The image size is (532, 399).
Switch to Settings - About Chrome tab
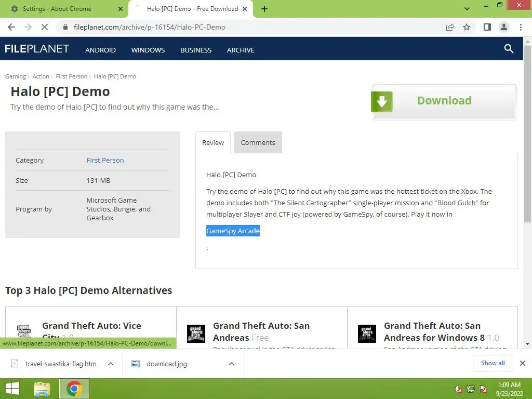coord(64,9)
